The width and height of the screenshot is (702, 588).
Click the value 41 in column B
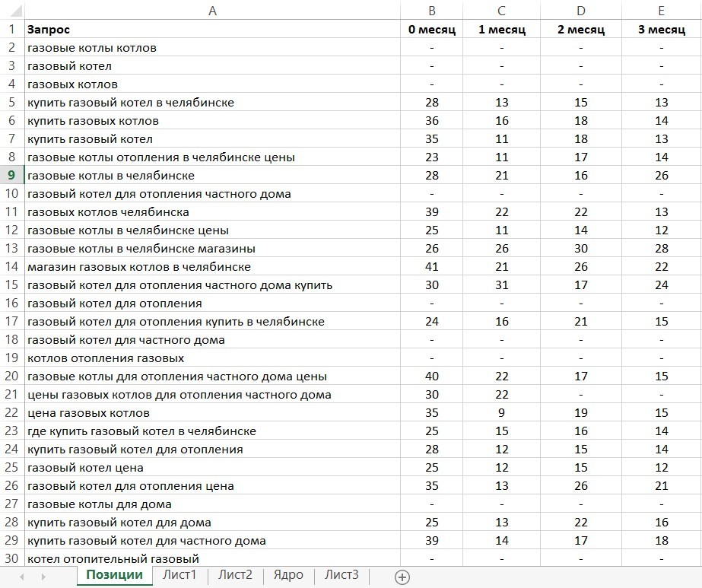point(431,266)
